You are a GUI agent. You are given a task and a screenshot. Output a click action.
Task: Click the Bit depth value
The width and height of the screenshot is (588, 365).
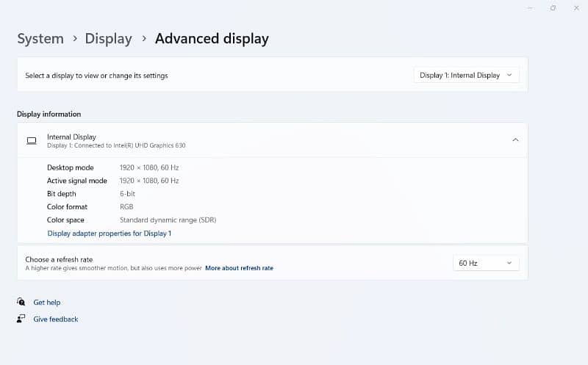[127, 194]
